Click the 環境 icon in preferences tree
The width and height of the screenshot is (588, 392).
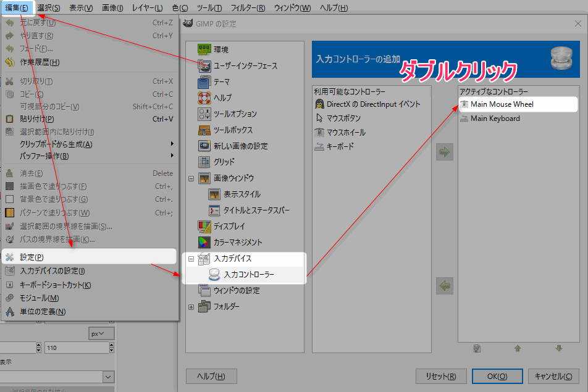pyautogui.click(x=204, y=49)
